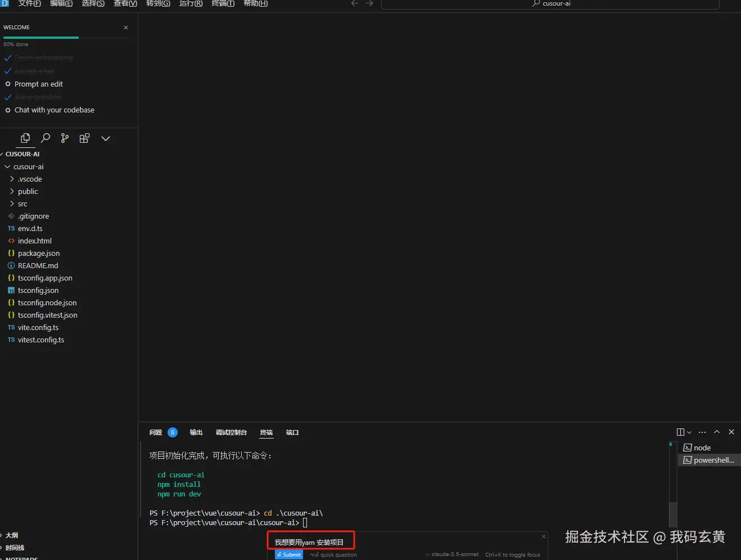Click the onboarding progress bar

pos(66,38)
